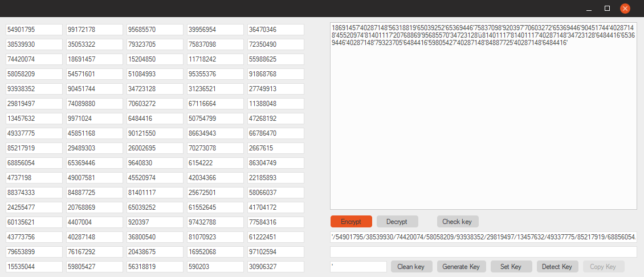Click the key cell containing 15535044

coord(34,267)
